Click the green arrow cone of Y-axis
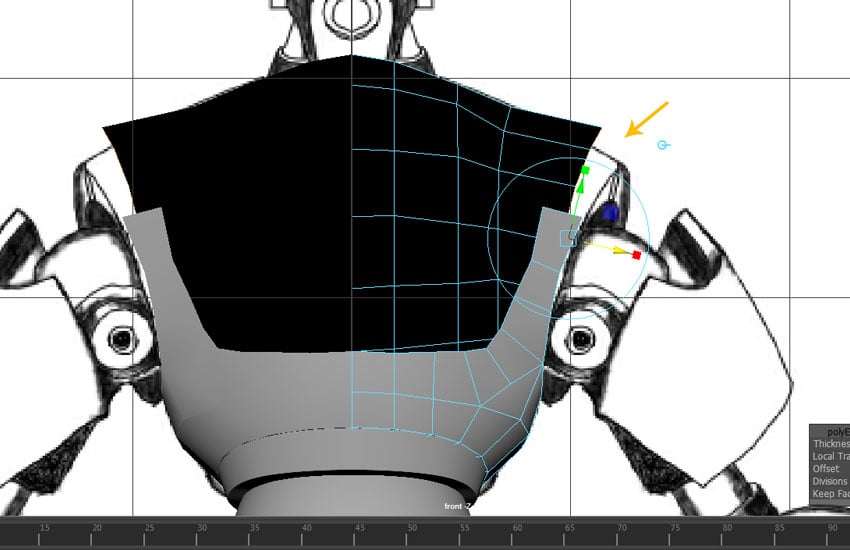The height and width of the screenshot is (550, 850). click(580, 185)
